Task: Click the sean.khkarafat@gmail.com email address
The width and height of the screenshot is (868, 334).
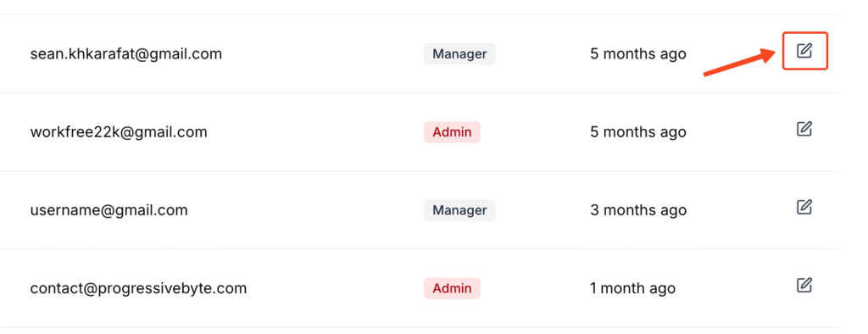Action: pyautogui.click(x=126, y=53)
